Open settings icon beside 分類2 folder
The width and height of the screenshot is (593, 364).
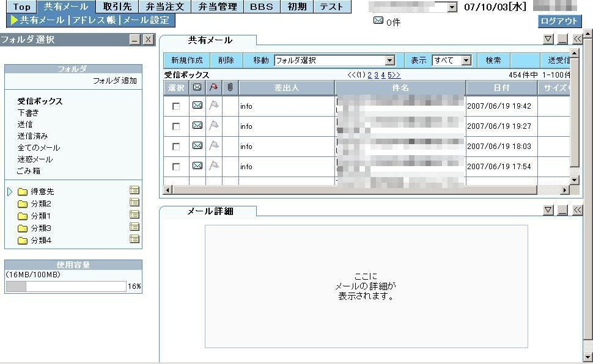point(134,202)
